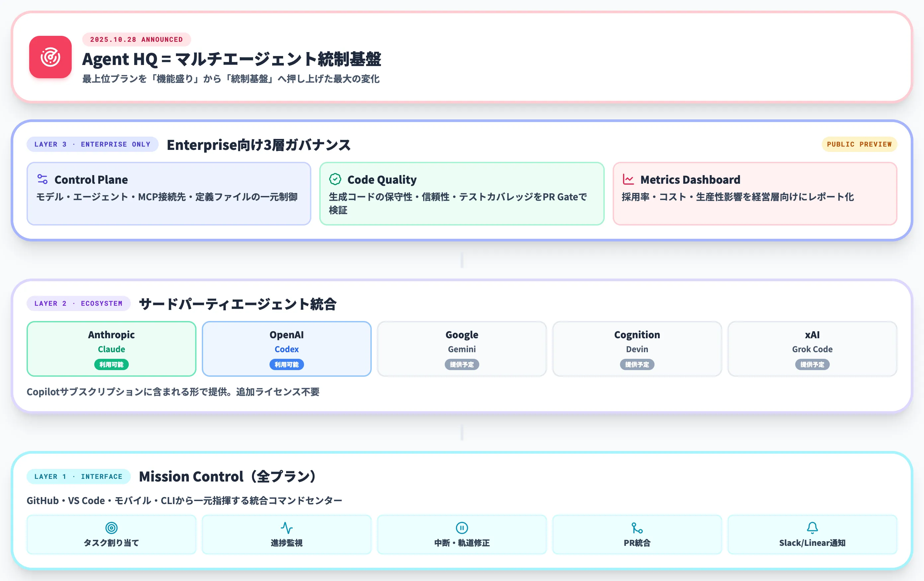
Task: Select the Anthropic Claude agent card
Action: coord(111,349)
